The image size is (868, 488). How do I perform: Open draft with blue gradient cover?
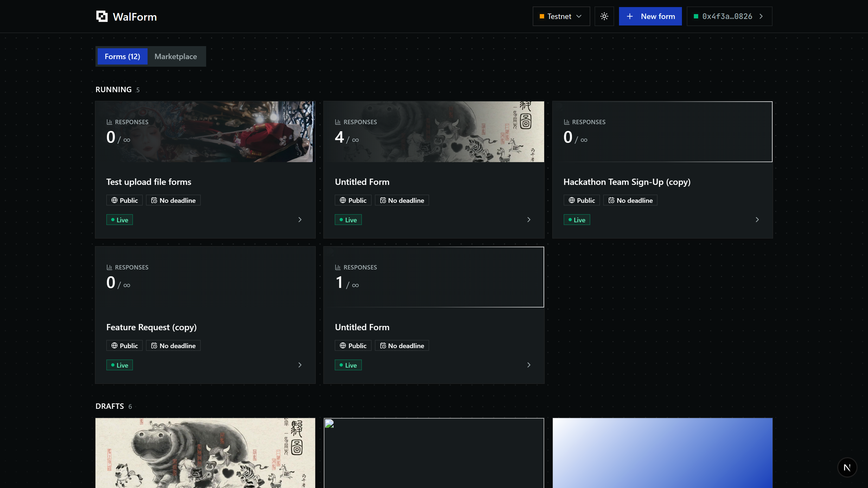pyautogui.click(x=662, y=453)
